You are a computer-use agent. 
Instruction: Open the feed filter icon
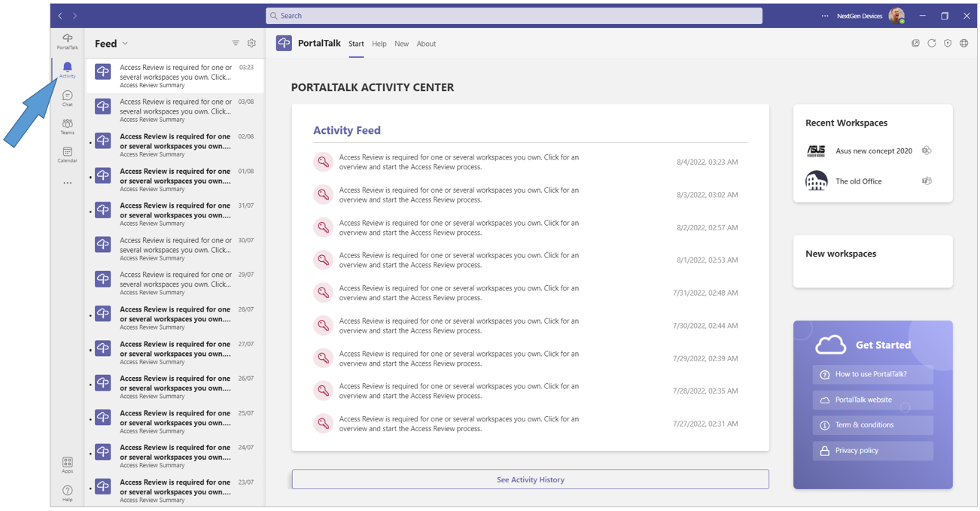[236, 44]
